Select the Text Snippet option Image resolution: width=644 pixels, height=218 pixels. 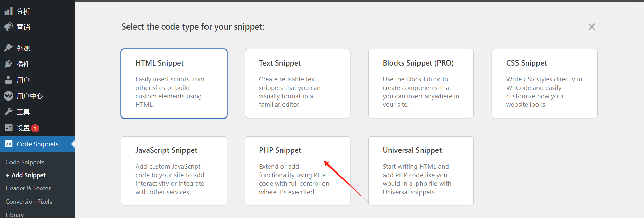pyautogui.click(x=297, y=83)
